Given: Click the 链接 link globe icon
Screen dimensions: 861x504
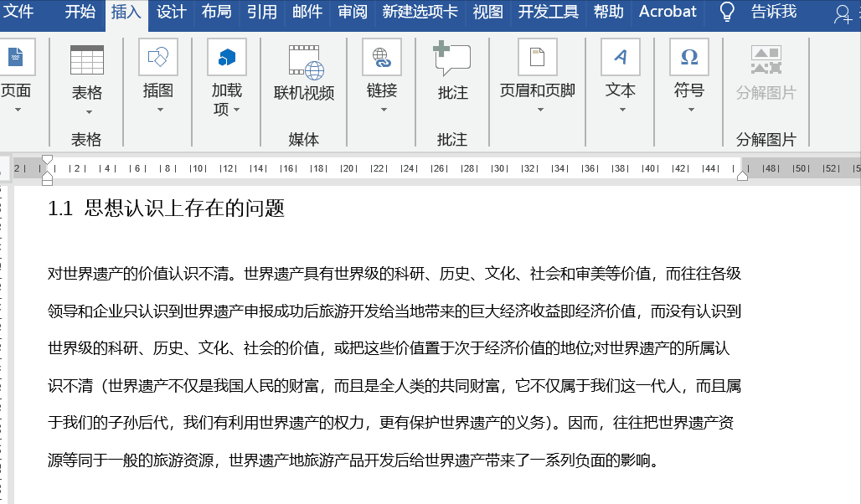Looking at the screenshot, I should [x=382, y=57].
